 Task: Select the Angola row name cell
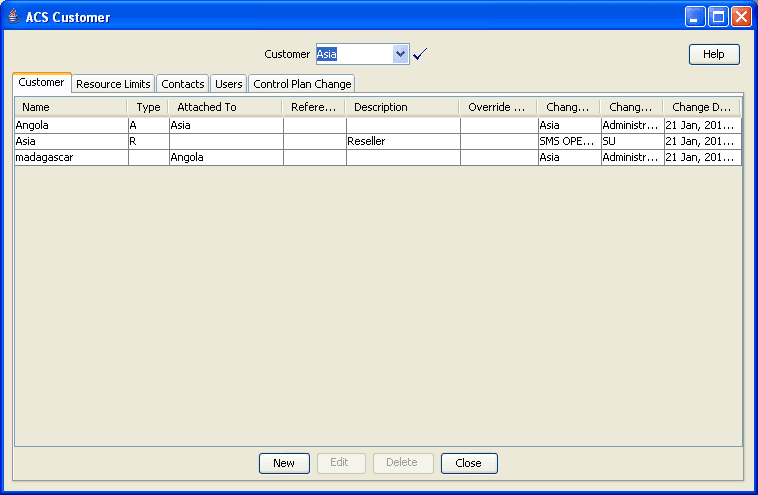tap(72, 125)
